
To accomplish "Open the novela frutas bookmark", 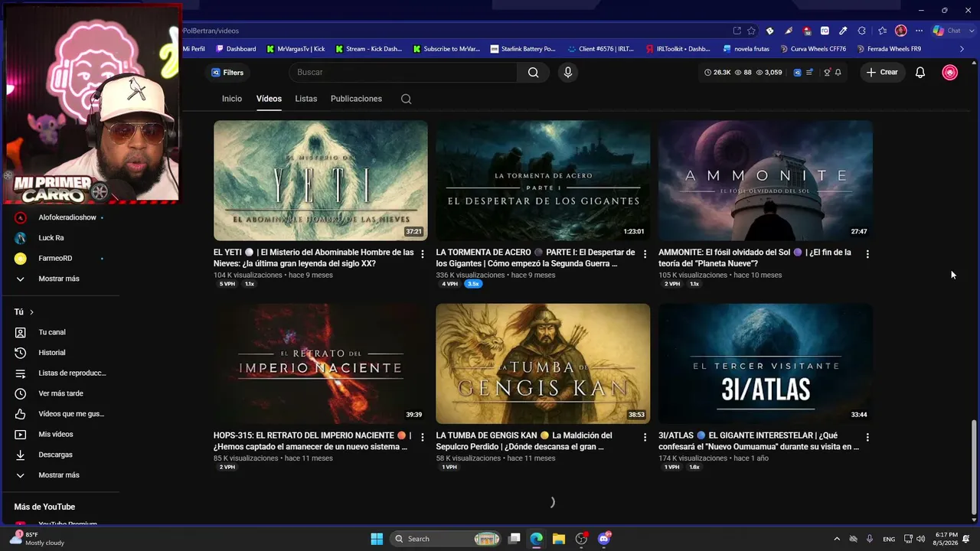I will coord(746,49).
